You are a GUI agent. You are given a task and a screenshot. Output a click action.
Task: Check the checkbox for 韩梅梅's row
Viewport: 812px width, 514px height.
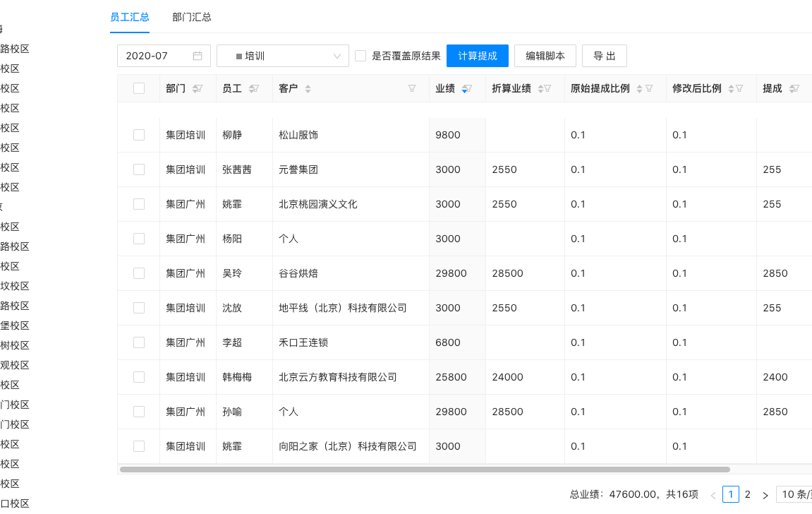(139, 377)
